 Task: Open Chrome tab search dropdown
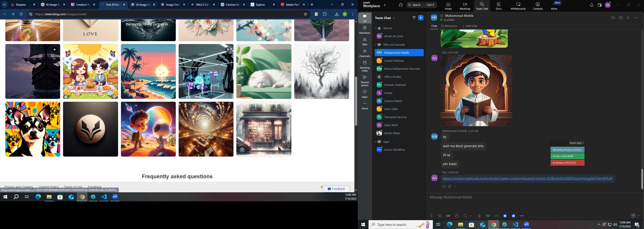(x=4, y=4)
